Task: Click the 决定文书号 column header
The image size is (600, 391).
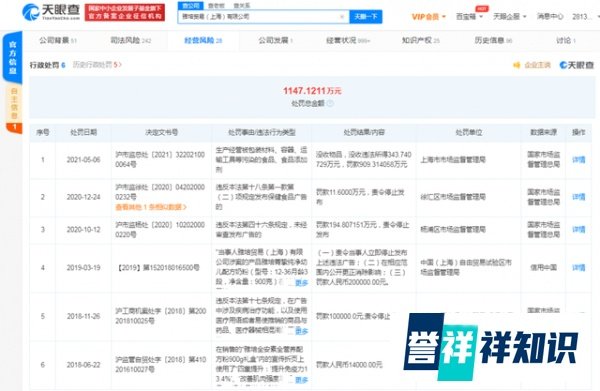Action: click(x=161, y=132)
